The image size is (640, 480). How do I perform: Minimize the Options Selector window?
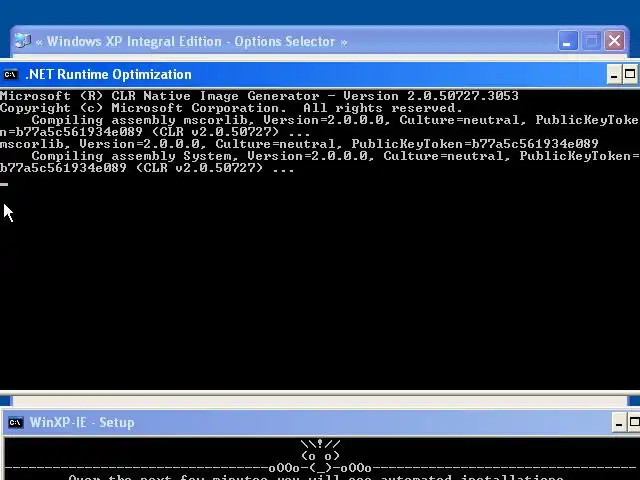coord(568,41)
